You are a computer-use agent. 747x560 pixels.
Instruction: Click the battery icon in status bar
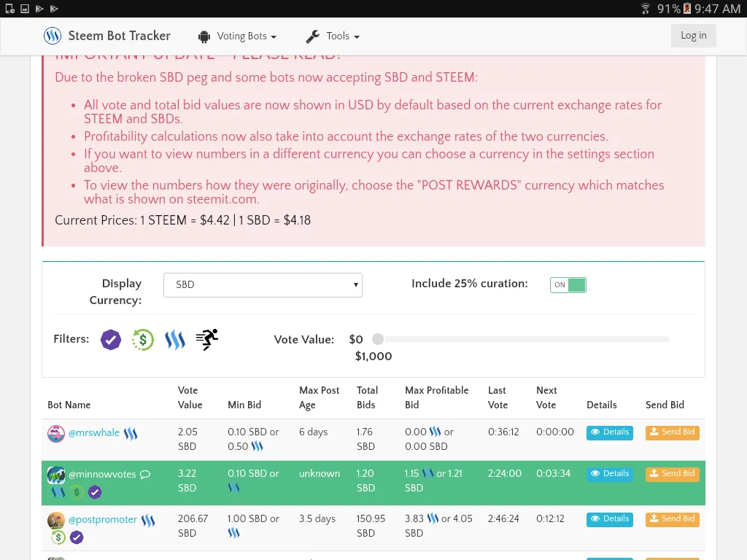click(x=687, y=9)
